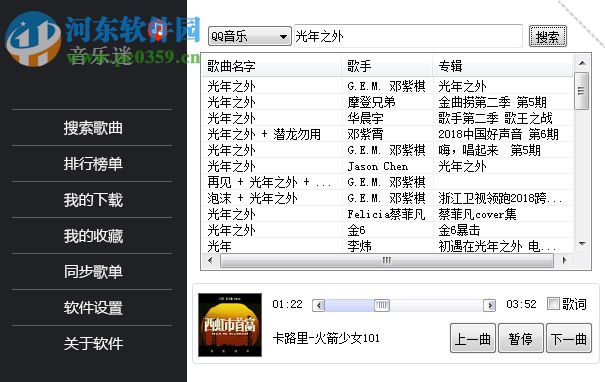Click the 西虹市首富 album cover thumbnail

tap(230, 325)
